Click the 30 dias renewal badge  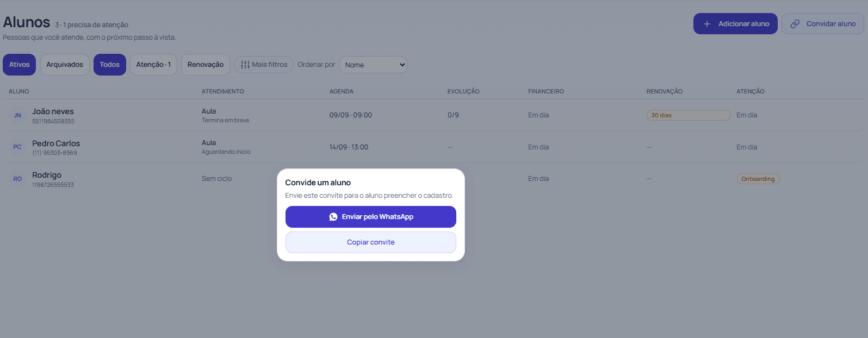coord(688,115)
